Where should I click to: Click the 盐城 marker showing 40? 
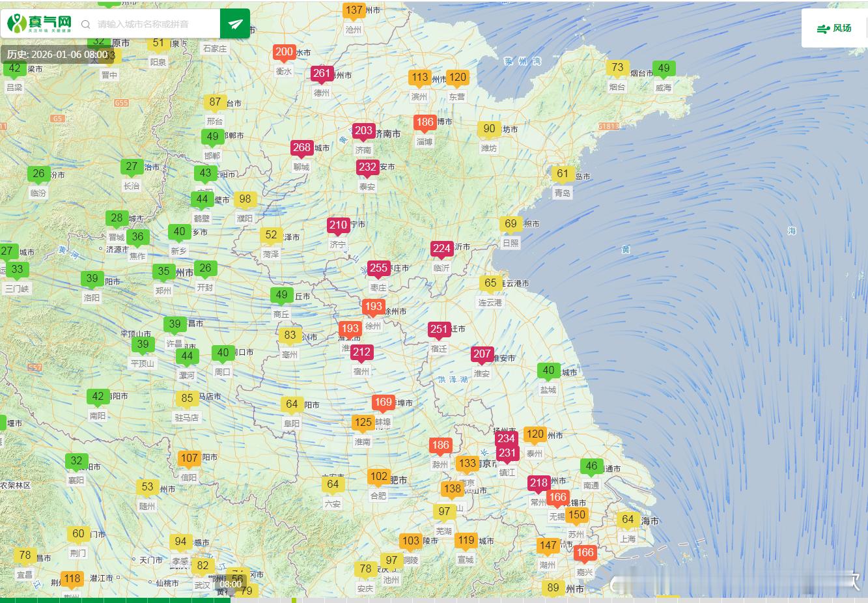pos(548,371)
